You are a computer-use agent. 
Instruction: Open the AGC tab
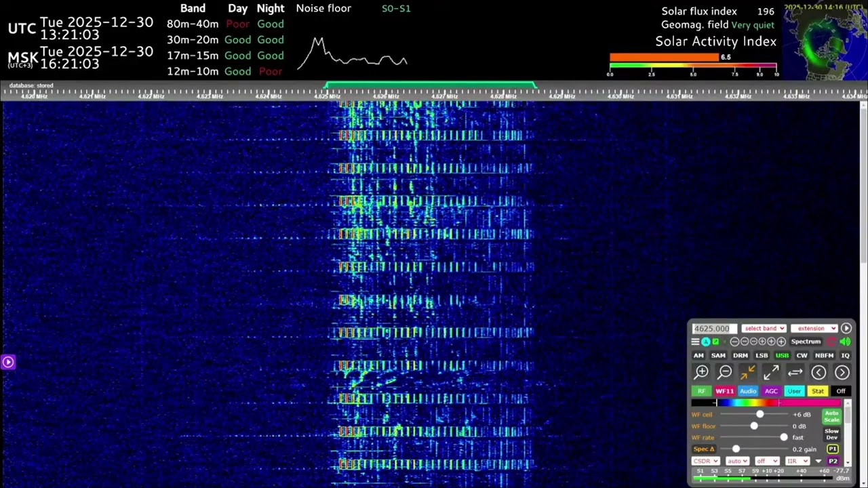(771, 391)
